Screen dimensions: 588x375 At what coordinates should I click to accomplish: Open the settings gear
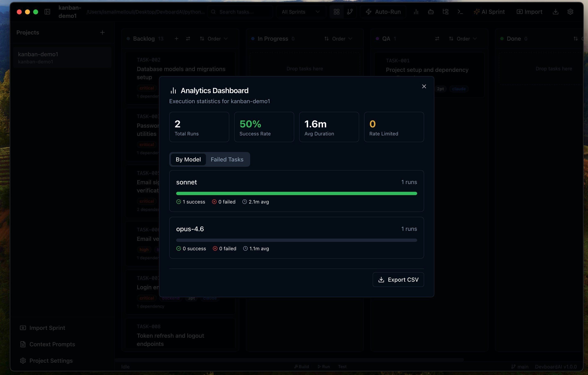570,11
